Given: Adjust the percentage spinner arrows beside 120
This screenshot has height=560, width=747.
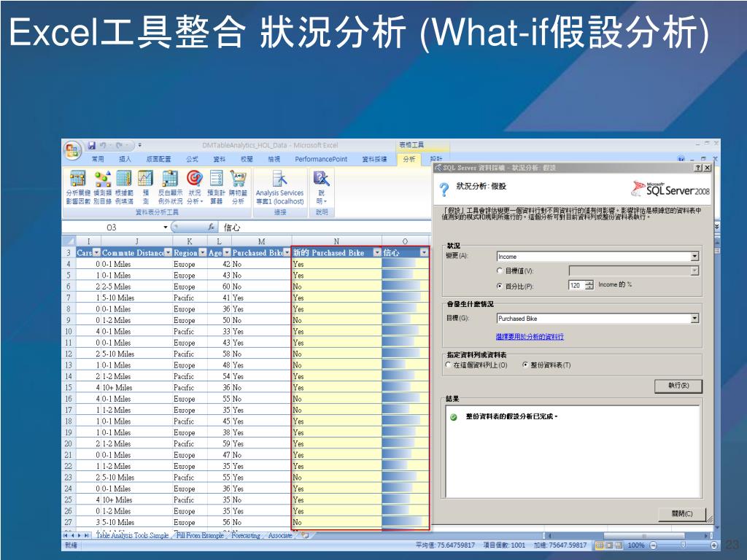Looking at the screenshot, I should (589, 285).
